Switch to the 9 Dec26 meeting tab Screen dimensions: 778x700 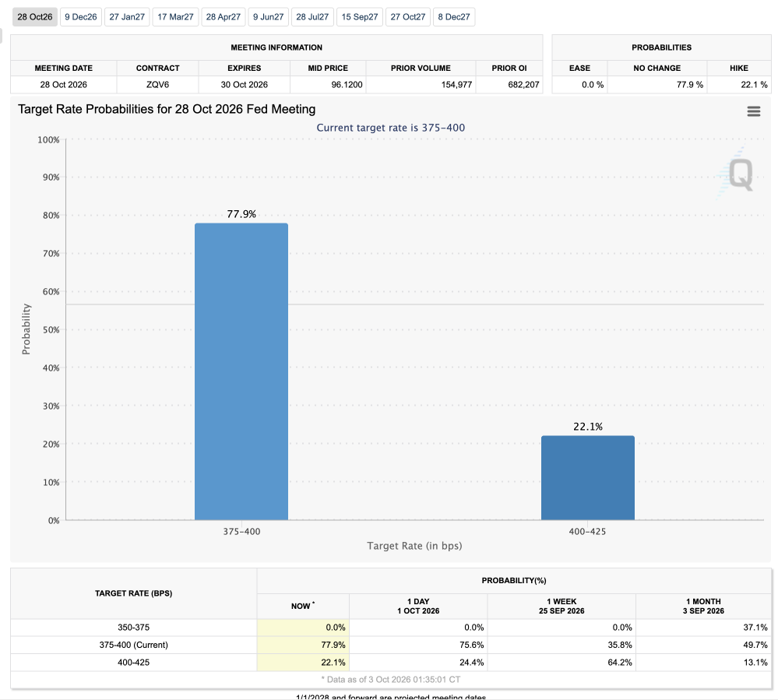[x=81, y=17]
